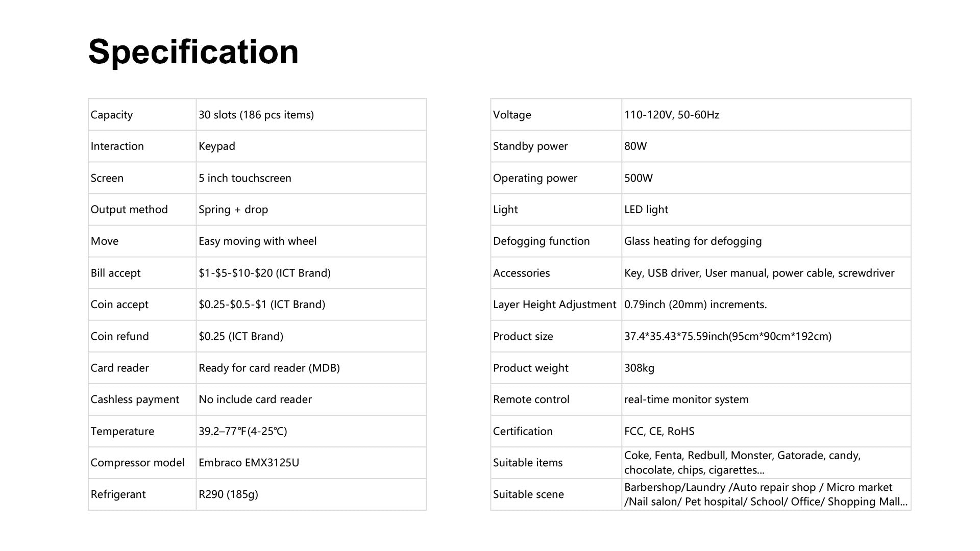Select the Operating power label
This screenshot has height=551, width=980.
click(x=535, y=178)
